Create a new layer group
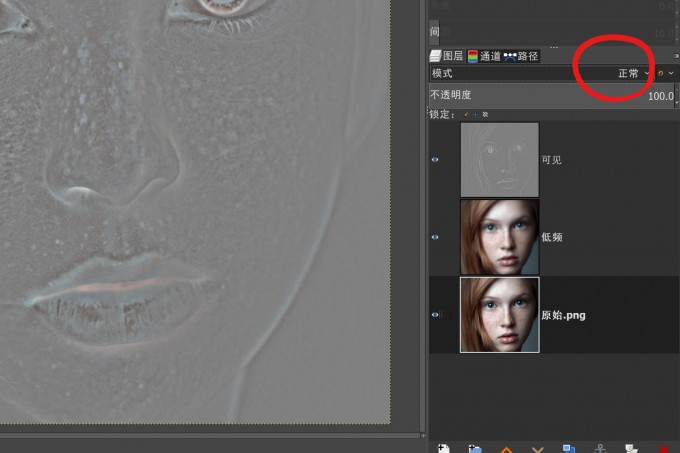 tap(475, 449)
